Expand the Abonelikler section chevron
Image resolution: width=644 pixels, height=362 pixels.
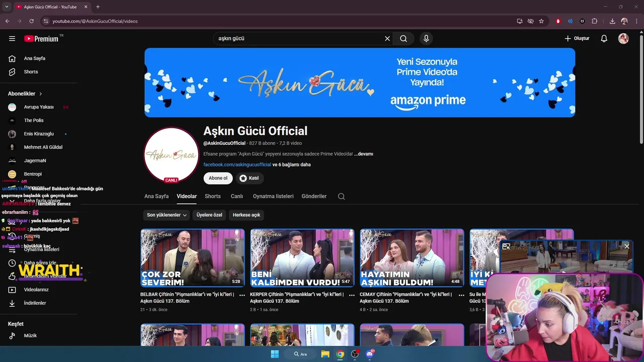[x=41, y=94]
